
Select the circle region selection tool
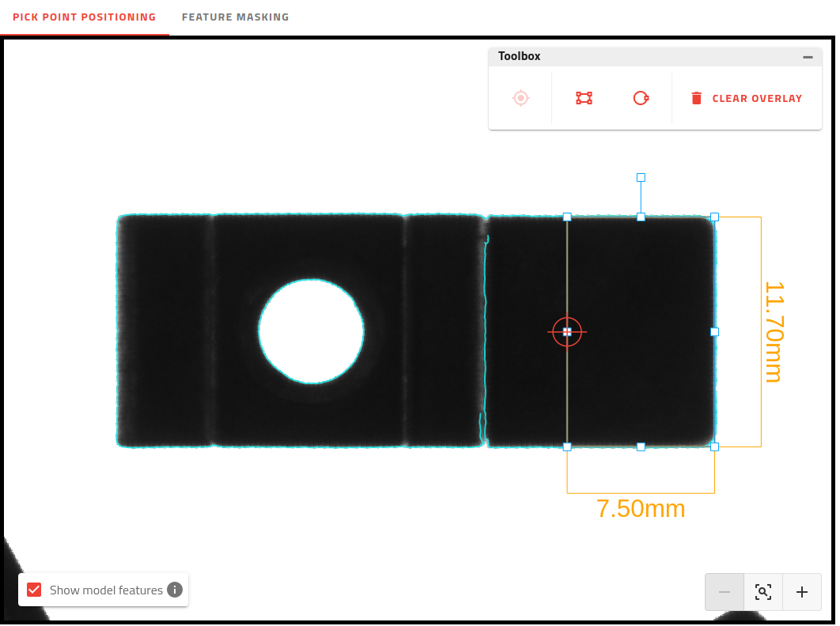[641, 98]
